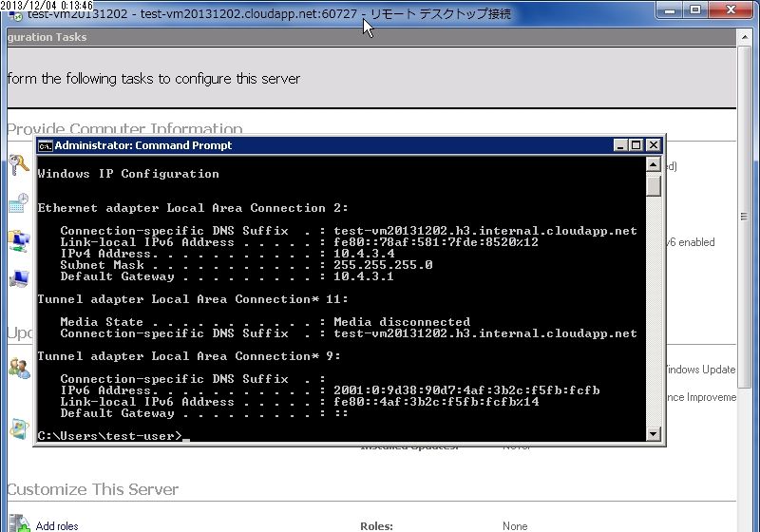Click the Configuration Tasks scroll up arrow
760x532 pixels.
(744, 37)
